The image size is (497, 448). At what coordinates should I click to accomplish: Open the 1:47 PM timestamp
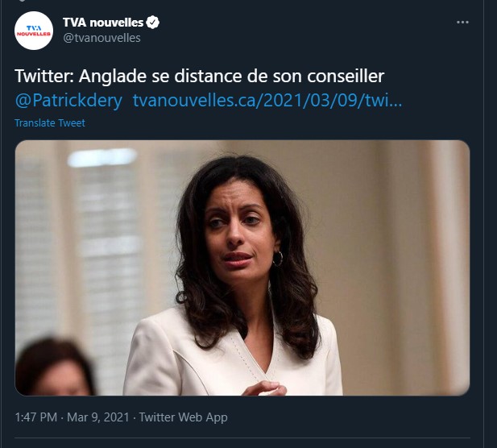point(36,417)
